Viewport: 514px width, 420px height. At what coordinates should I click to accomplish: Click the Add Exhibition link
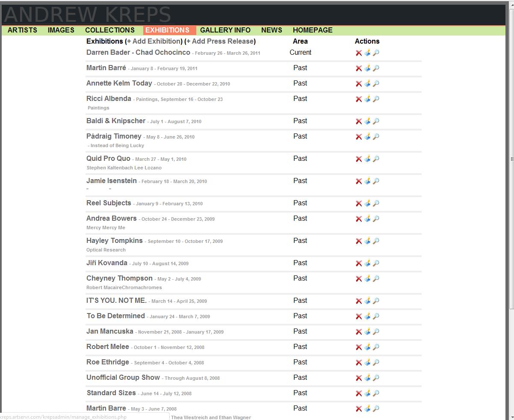pyautogui.click(x=154, y=41)
